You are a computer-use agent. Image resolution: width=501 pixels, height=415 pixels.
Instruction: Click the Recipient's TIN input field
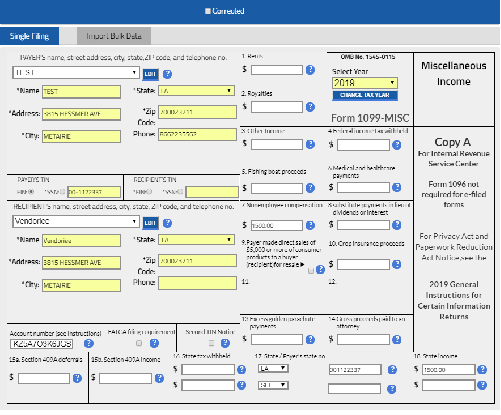click(x=212, y=192)
